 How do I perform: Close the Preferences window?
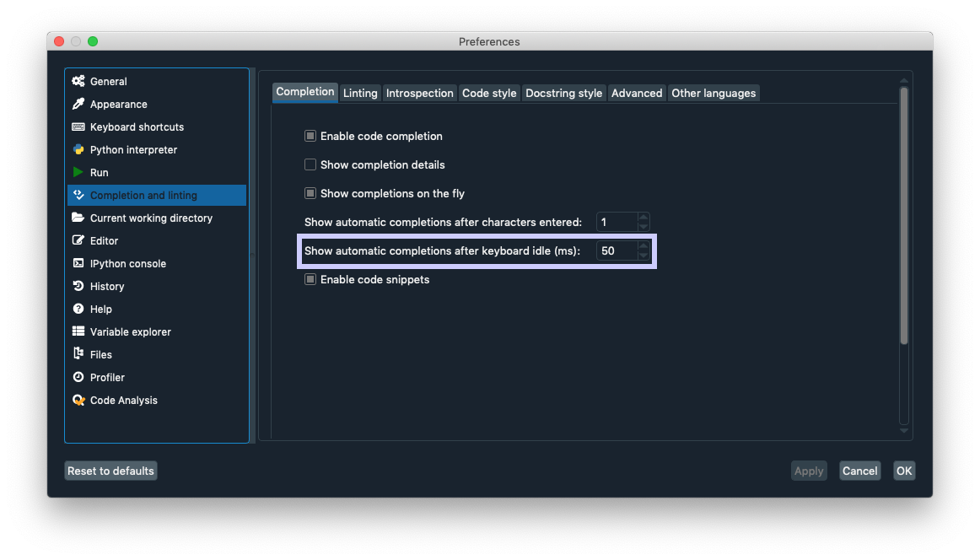pyautogui.click(x=59, y=41)
